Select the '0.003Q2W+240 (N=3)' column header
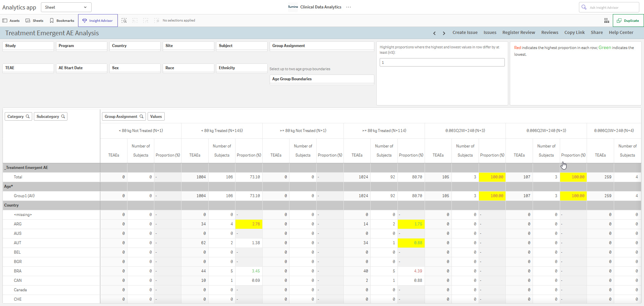The width and height of the screenshot is (644, 306). pyautogui.click(x=465, y=131)
